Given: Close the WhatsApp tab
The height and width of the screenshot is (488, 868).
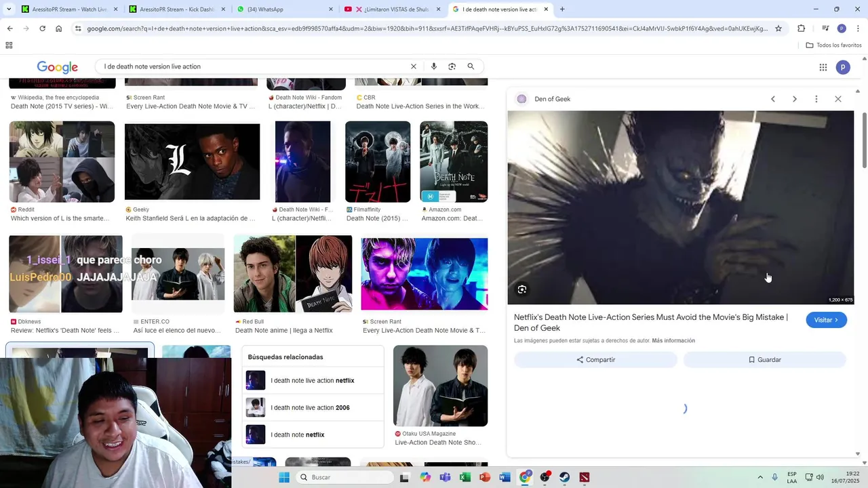Looking at the screenshot, I should coord(331,9).
